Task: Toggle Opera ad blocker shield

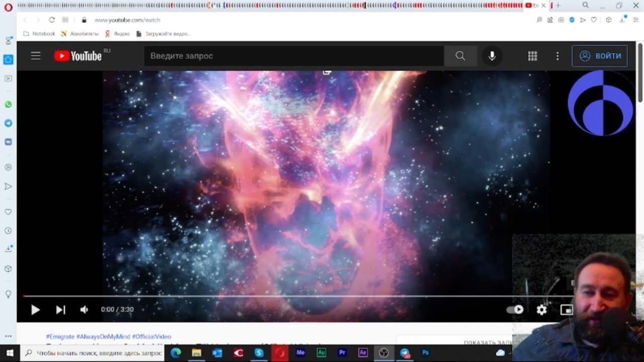Action: tap(572, 20)
